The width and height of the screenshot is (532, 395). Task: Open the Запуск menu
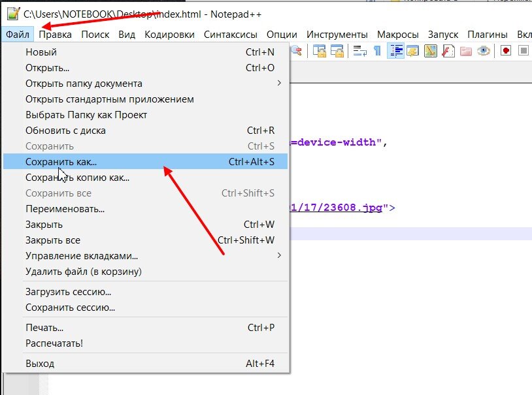pyautogui.click(x=442, y=35)
